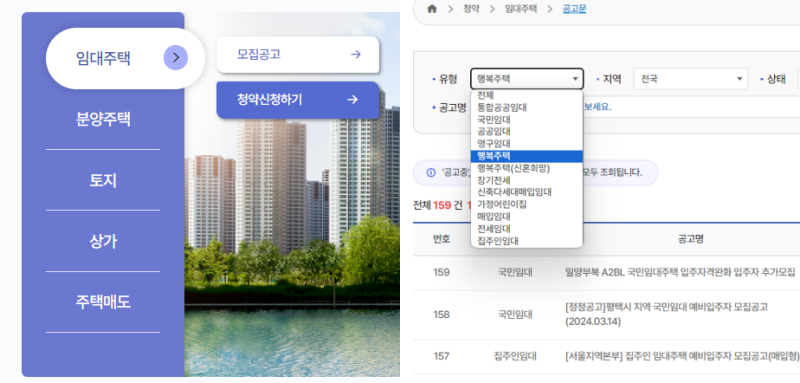Click row number 157 cell
Viewport: 800px width, 383px height.
(441, 356)
